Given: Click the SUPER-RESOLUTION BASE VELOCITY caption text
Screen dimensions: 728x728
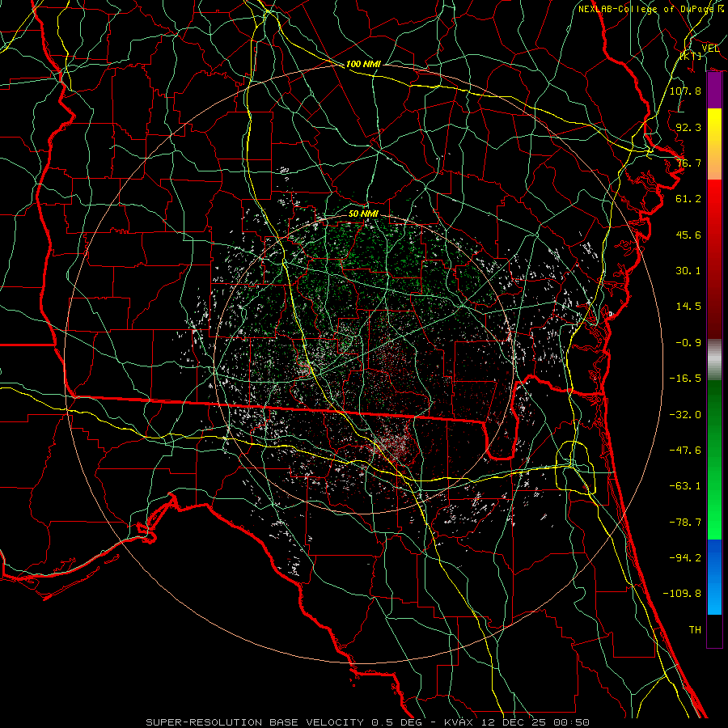Looking at the screenshot, I should coord(255,722).
